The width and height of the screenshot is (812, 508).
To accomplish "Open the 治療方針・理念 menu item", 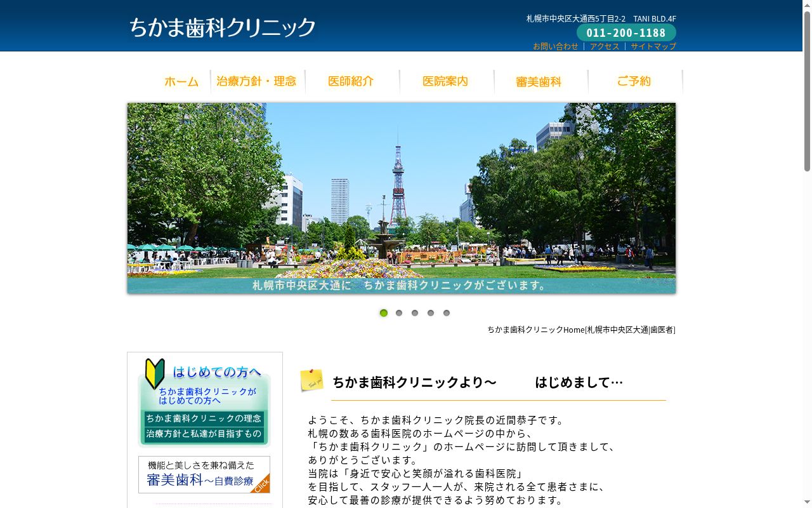I will point(257,81).
